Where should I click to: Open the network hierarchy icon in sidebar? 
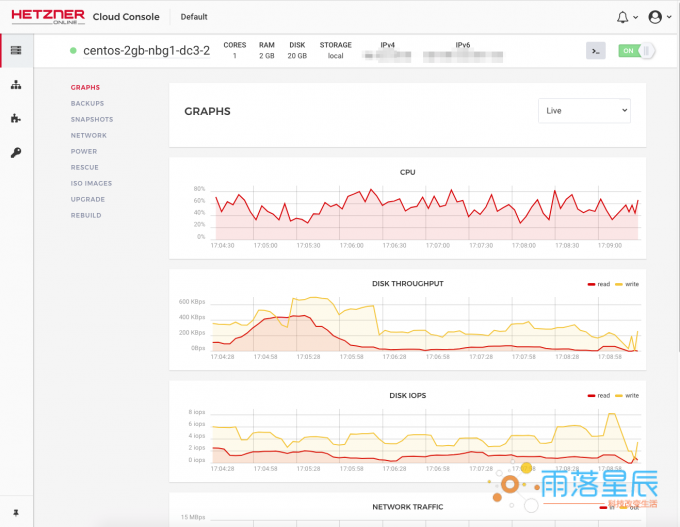coord(16,85)
